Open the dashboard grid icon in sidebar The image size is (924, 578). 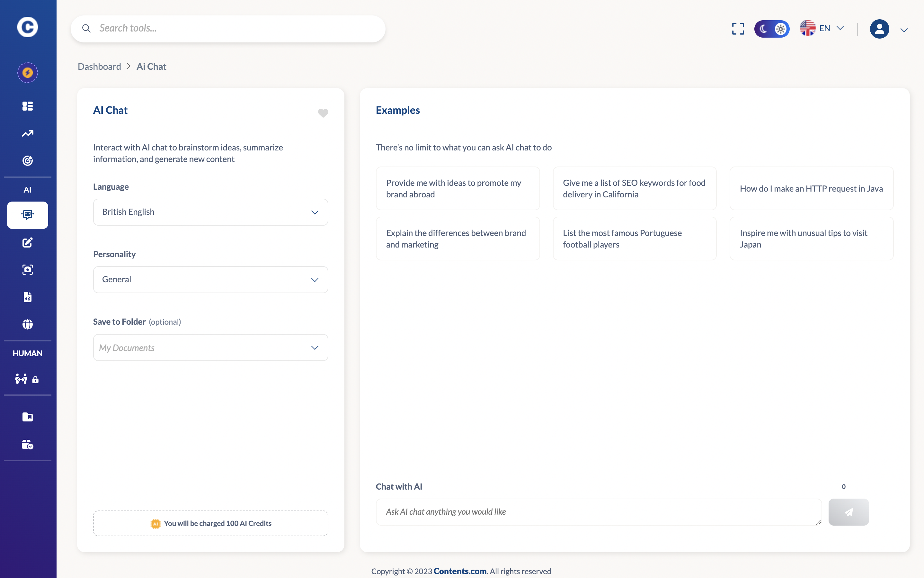click(28, 106)
